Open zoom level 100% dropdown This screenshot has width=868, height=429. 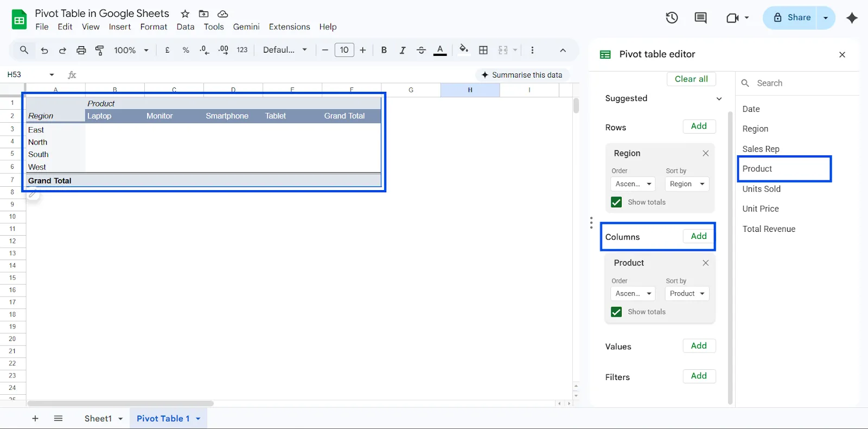(131, 50)
